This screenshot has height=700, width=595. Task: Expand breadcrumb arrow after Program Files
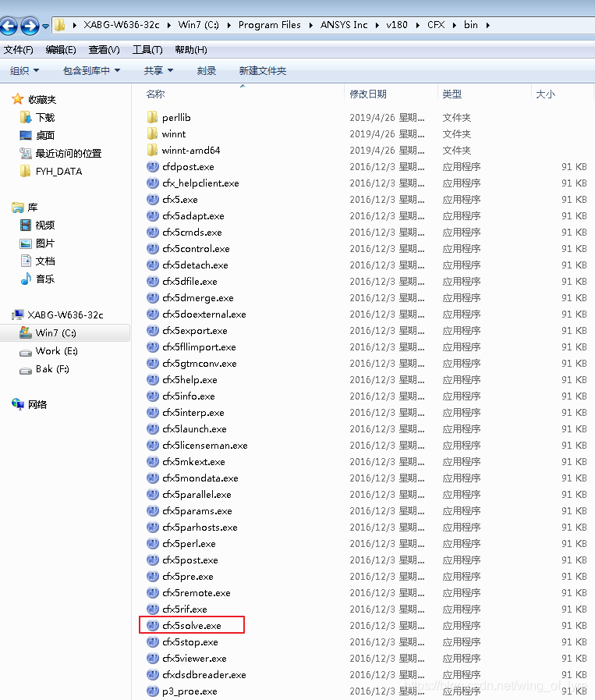311,26
